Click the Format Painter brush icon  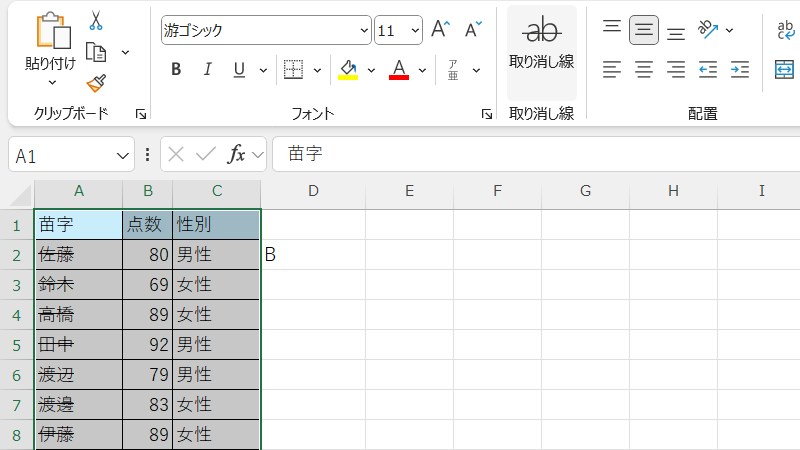pos(96,82)
